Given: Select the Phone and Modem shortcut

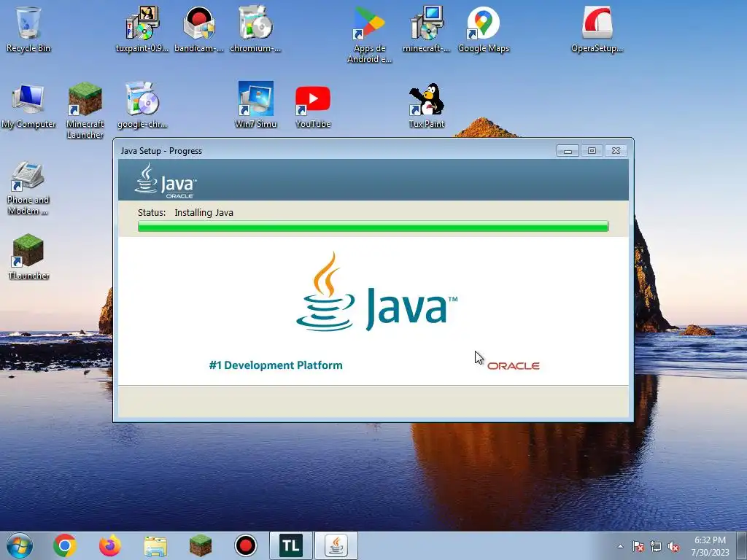Looking at the screenshot, I should [x=28, y=187].
